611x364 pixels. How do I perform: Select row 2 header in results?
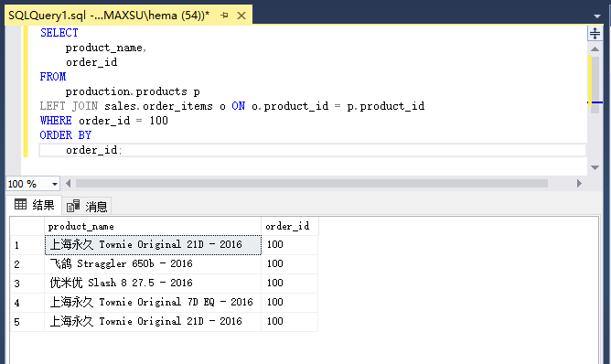tap(27, 264)
